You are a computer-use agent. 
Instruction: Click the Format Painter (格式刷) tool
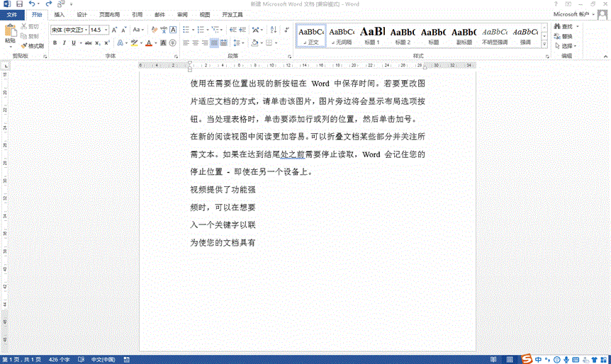point(33,45)
